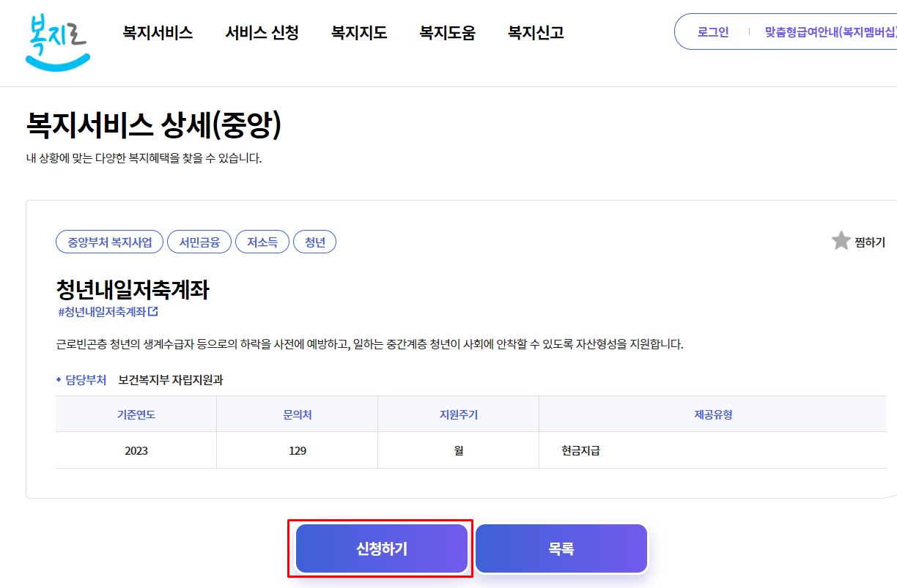Click the 복지로 logo
The image size is (897, 588).
pyautogui.click(x=57, y=42)
